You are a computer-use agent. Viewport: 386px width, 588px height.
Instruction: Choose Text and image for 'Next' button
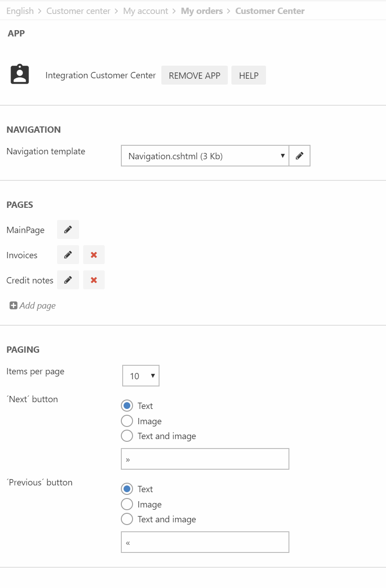coord(127,436)
